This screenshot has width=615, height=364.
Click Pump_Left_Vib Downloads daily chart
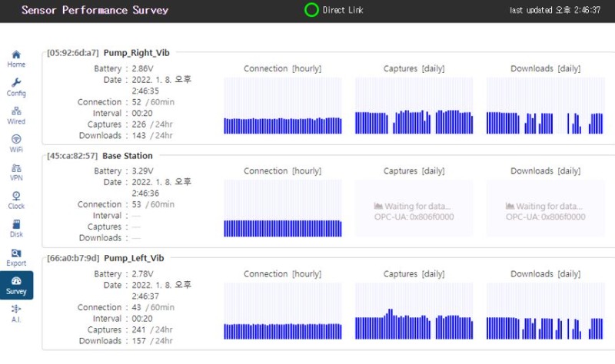click(546, 311)
